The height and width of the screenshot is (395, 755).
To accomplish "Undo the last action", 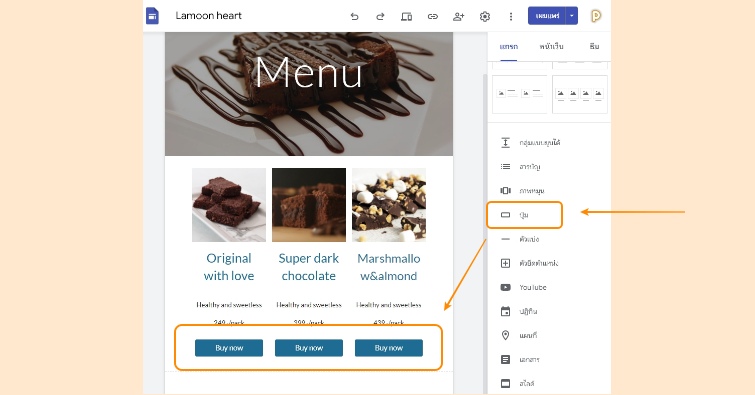I will pos(354,16).
